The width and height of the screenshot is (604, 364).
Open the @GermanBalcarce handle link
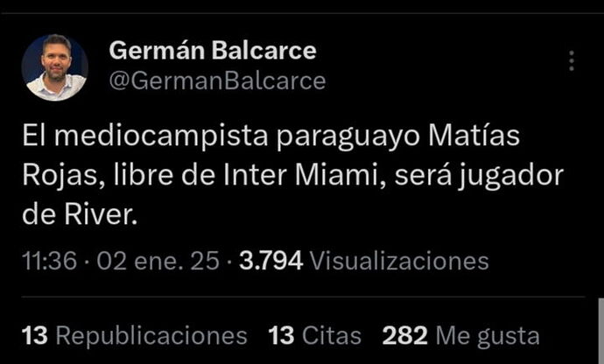[x=218, y=80]
